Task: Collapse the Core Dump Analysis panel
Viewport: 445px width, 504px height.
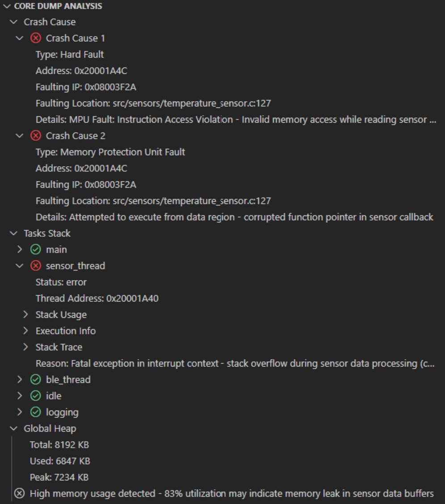Action: click(6, 6)
